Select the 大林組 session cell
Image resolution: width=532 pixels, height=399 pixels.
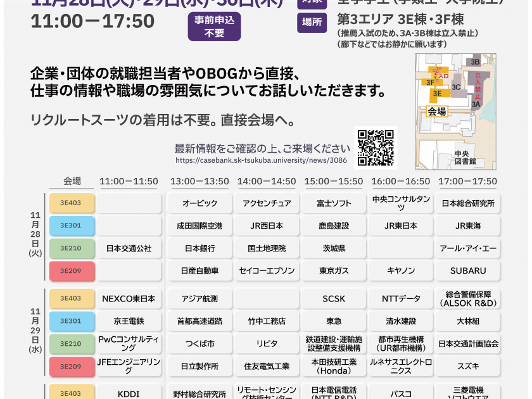[468, 321]
